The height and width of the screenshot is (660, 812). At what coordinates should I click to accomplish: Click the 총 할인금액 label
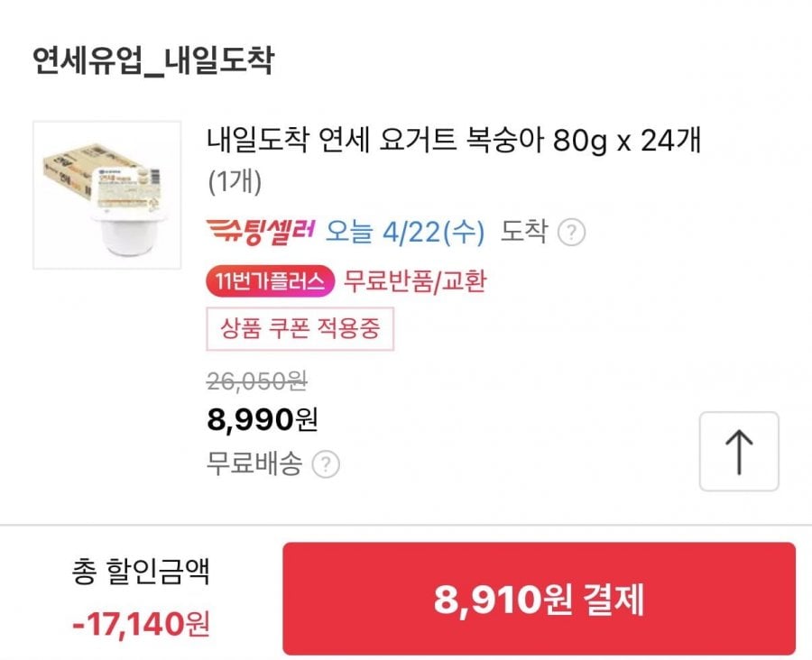(x=140, y=572)
